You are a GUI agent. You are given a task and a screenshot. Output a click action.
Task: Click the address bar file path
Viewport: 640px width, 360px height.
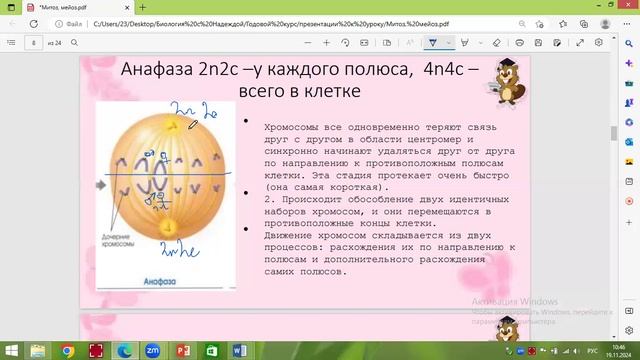[271, 24]
